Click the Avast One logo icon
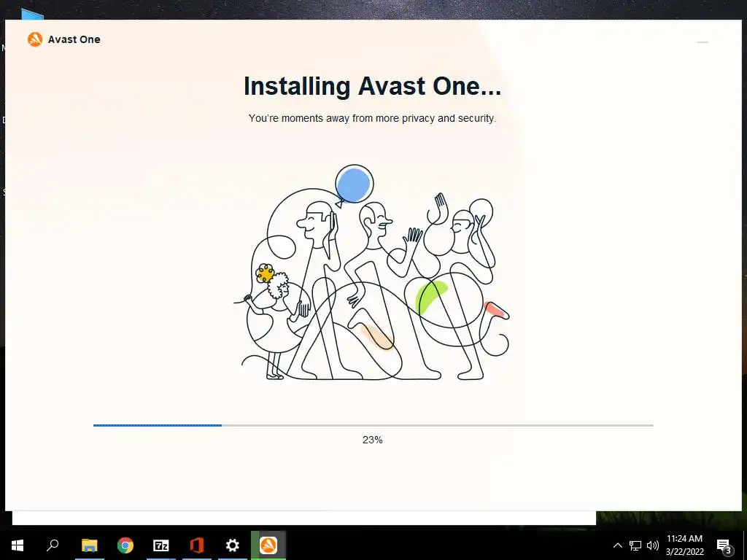 [35, 39]
